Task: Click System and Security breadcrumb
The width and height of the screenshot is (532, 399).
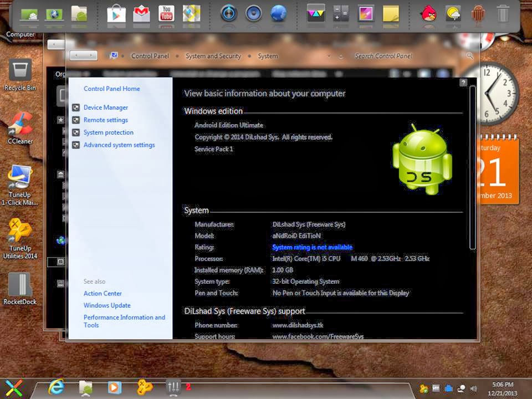Action: [x=213, y=56]
